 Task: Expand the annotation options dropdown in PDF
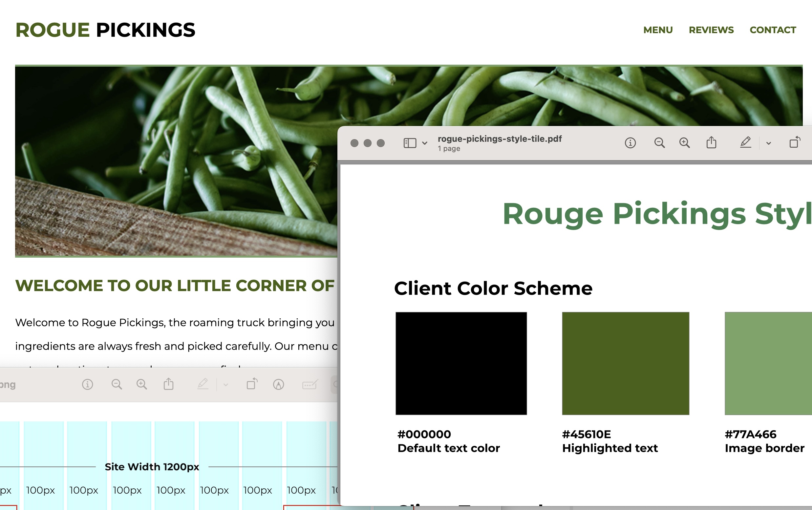(769, 143)
